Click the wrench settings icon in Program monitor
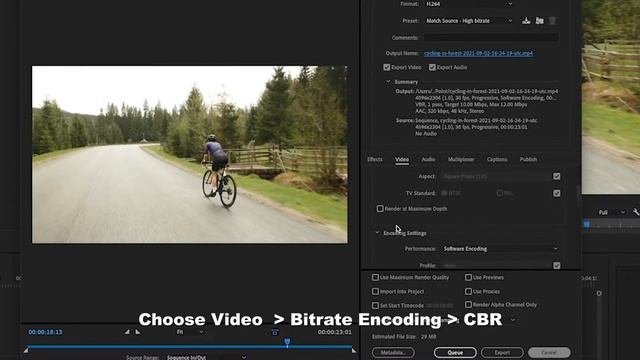The image size is (640, 360). [x=636, y=212]
